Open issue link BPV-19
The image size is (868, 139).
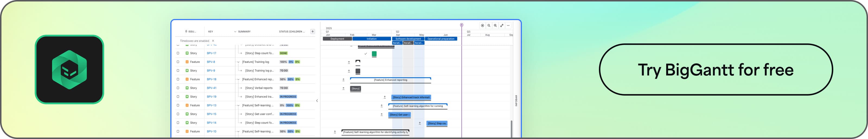click(x=212, y=97)
